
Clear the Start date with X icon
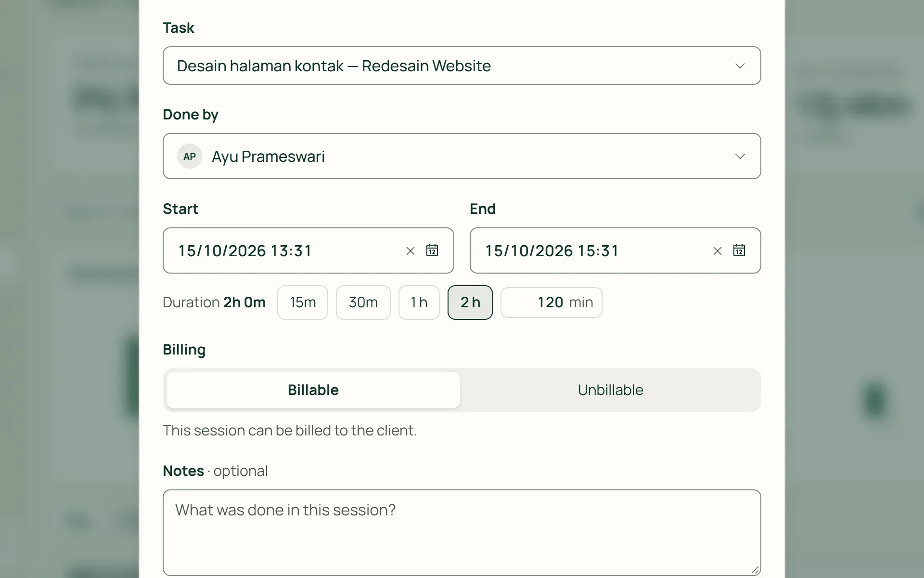coord(410,251)
